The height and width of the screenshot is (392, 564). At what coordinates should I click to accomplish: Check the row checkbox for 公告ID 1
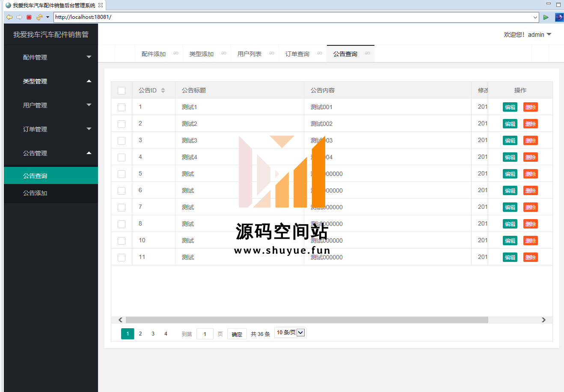pos(122,107)
